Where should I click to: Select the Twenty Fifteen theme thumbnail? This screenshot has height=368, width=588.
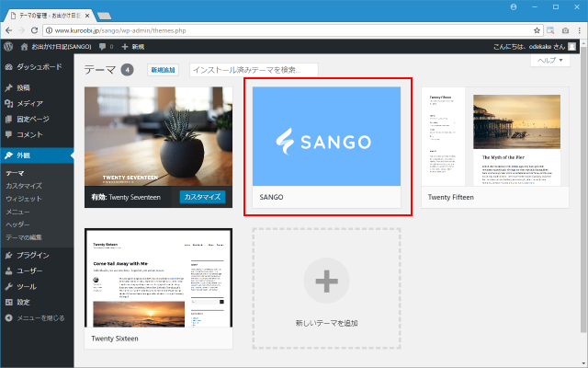(495, 136)
